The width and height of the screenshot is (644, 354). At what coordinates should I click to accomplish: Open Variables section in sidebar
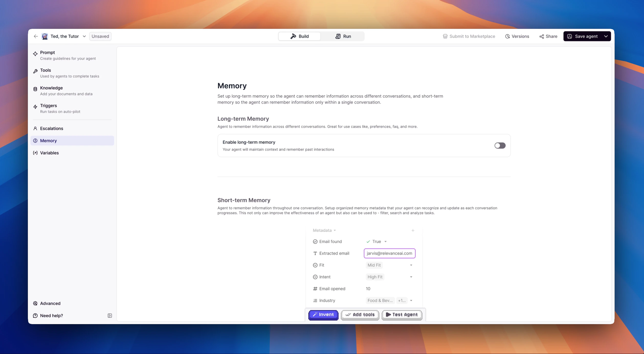coord(49,153)
